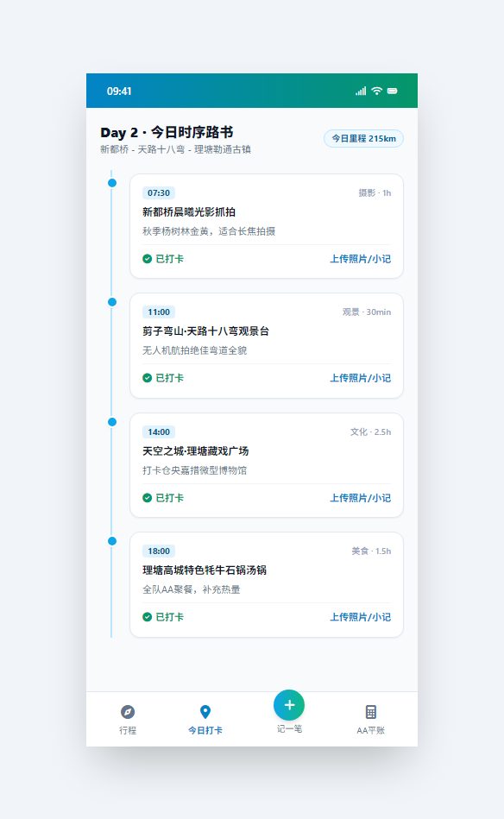
Task: Switch to the 行程 tab label
Action: (128, 730)
